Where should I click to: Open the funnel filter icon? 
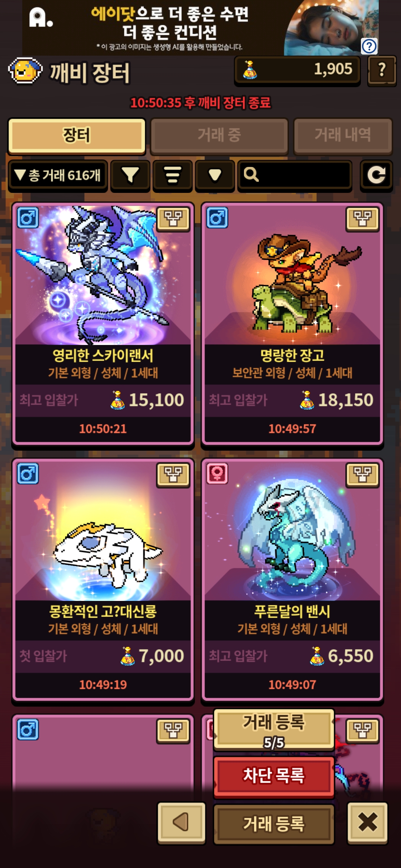[130, 175]
